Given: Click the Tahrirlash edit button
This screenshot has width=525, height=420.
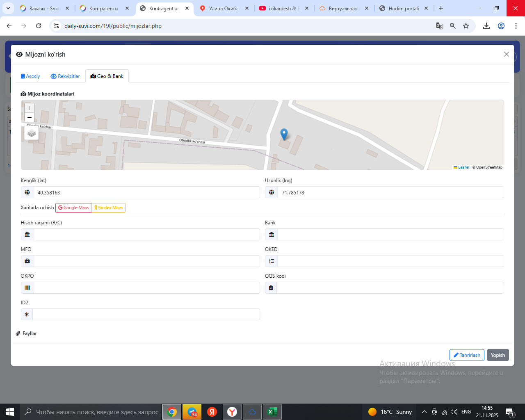Looking at the screenshot, I should click(467, 355).
